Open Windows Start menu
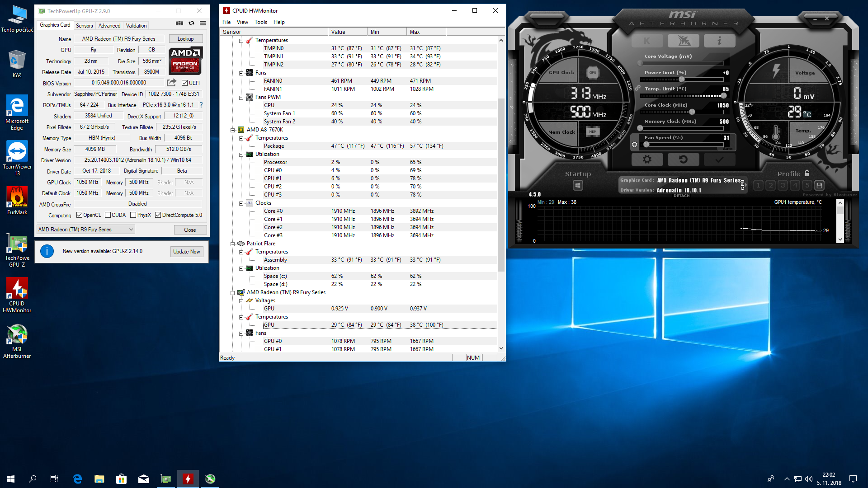Screen dimensions: 868x488 [x=11, y=479]
